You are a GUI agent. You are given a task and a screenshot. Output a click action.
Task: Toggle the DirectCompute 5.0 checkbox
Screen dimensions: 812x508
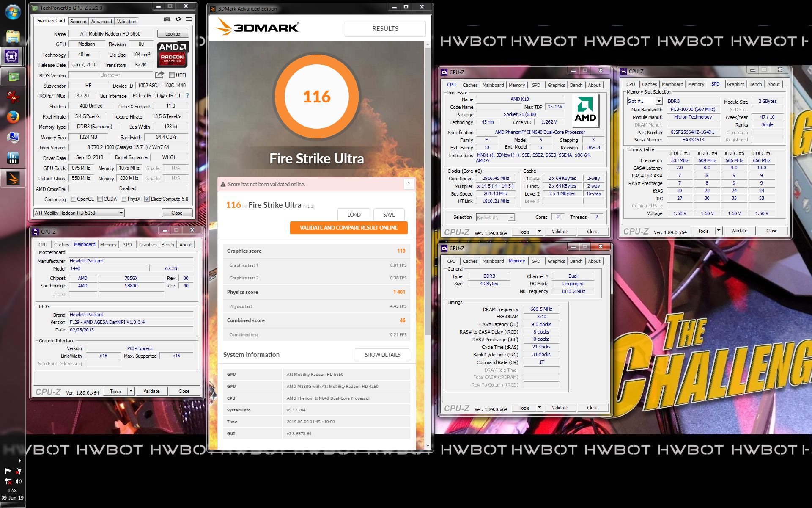point(147,199)
